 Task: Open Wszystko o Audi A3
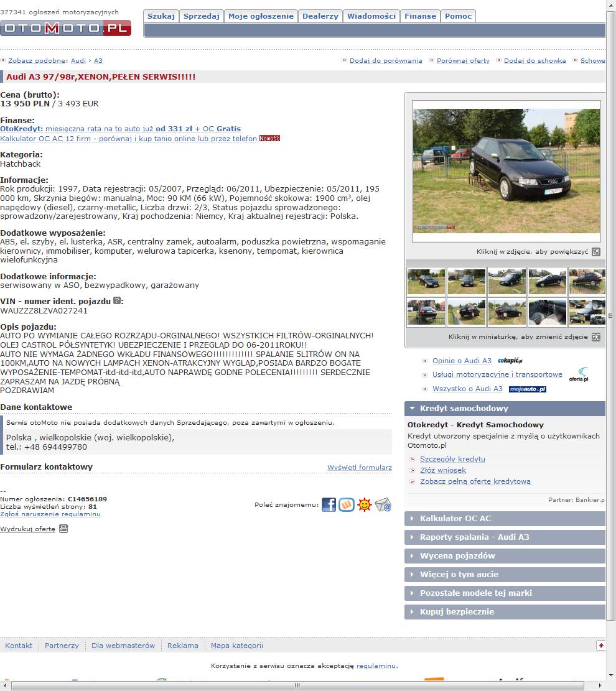pos(467,389)
